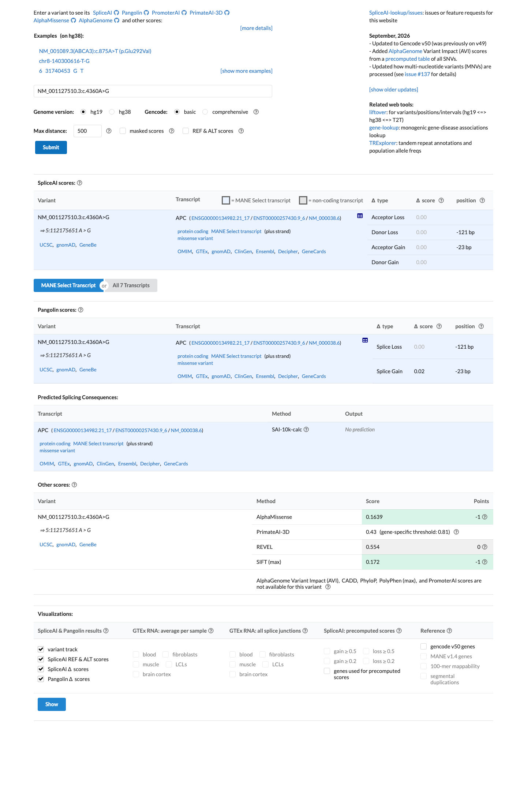Screen dimensions: 532x805
Task: Click the variant text input field
Action: pos(153,91)
